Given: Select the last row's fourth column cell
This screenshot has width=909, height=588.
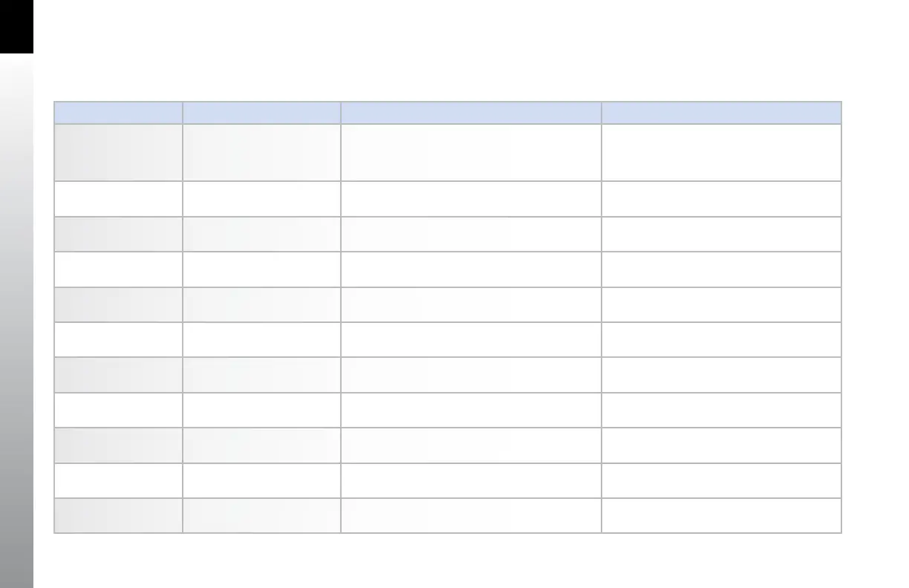Looking at the screenshot, I should click(721, 515).
